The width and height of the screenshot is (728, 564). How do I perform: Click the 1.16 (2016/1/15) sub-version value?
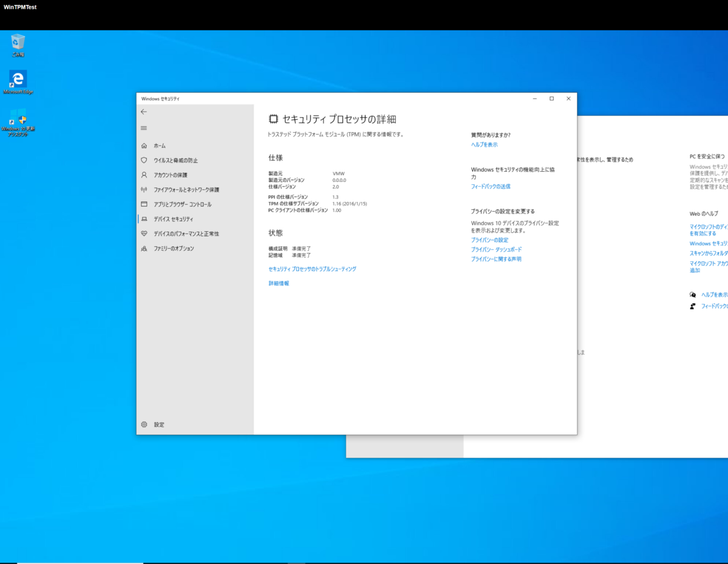(349, 204)
